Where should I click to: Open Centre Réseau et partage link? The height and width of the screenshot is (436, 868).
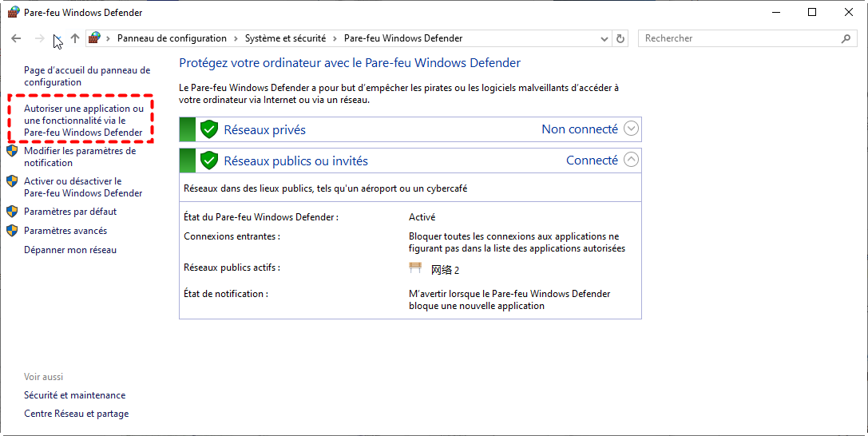pos(76,414)
